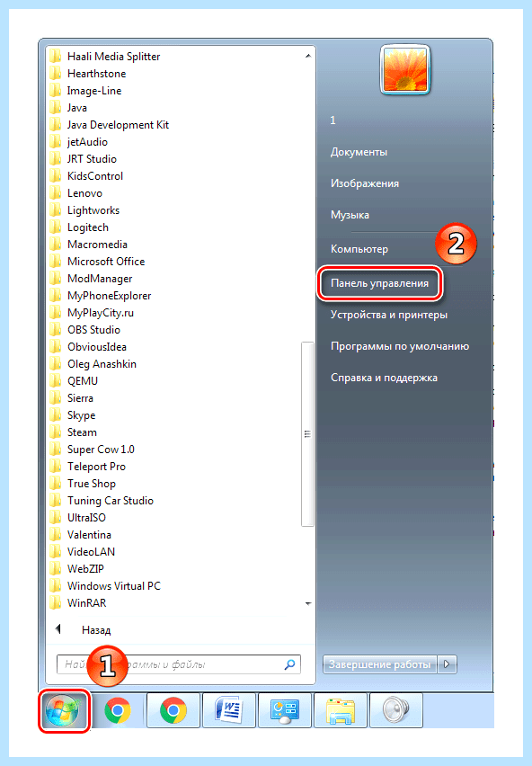The image size is (532, 766).
Task: Click the Steam folder icon
Action: 55,432
